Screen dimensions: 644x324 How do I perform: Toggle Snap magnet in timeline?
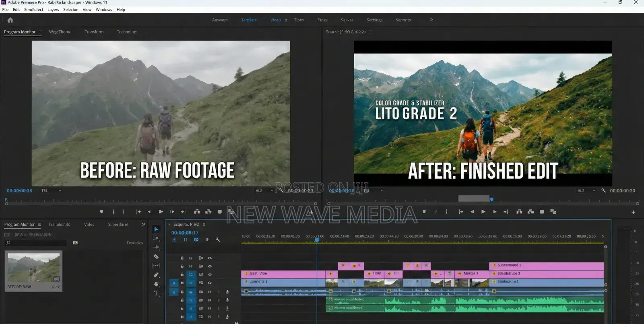(x=186, y=240)
